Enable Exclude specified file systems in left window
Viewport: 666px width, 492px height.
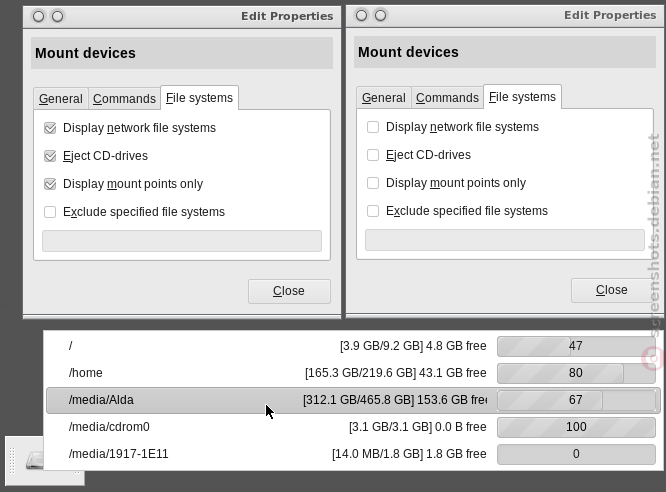[x=50, y=212]
